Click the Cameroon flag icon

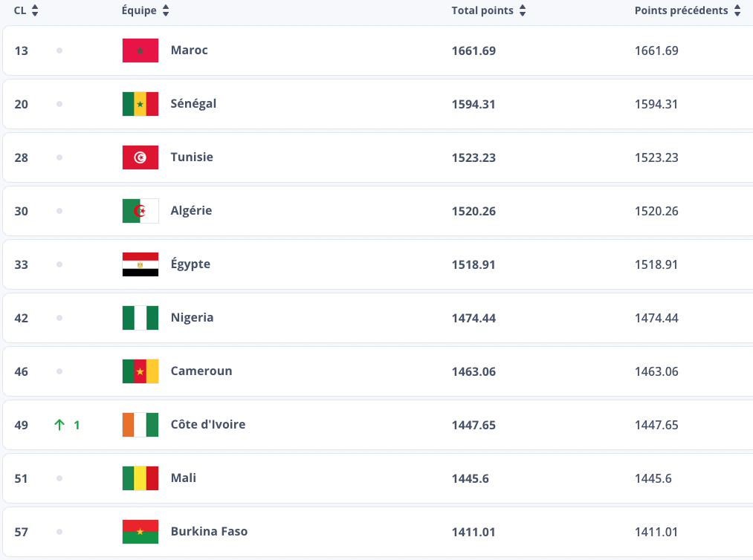[x=140, y=371]
